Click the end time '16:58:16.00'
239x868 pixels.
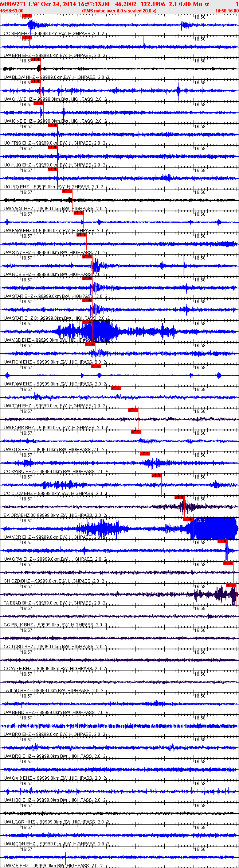click(227, 11)
